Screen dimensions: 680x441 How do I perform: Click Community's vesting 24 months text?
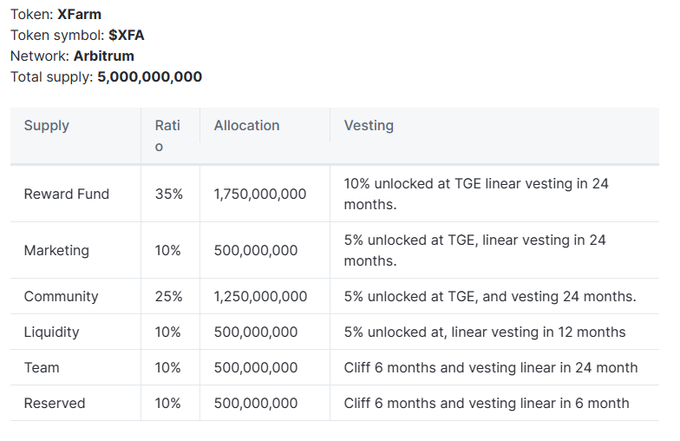[490, 296]
